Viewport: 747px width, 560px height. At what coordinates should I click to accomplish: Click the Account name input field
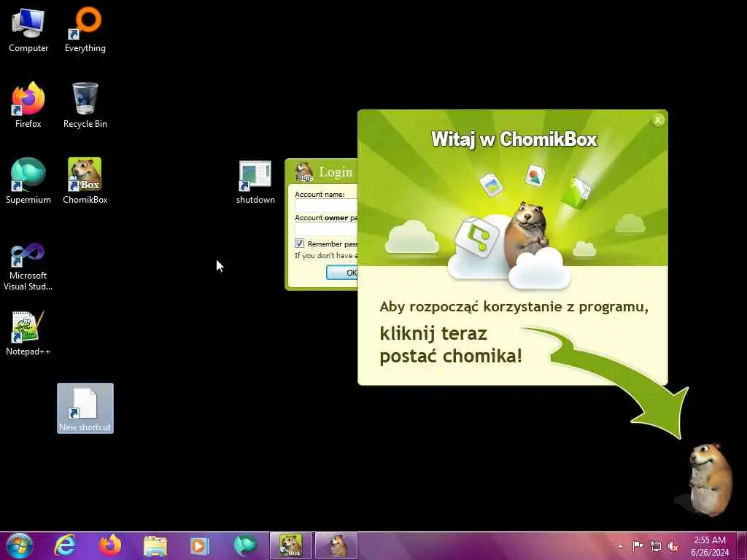click(x=326, y=205)
